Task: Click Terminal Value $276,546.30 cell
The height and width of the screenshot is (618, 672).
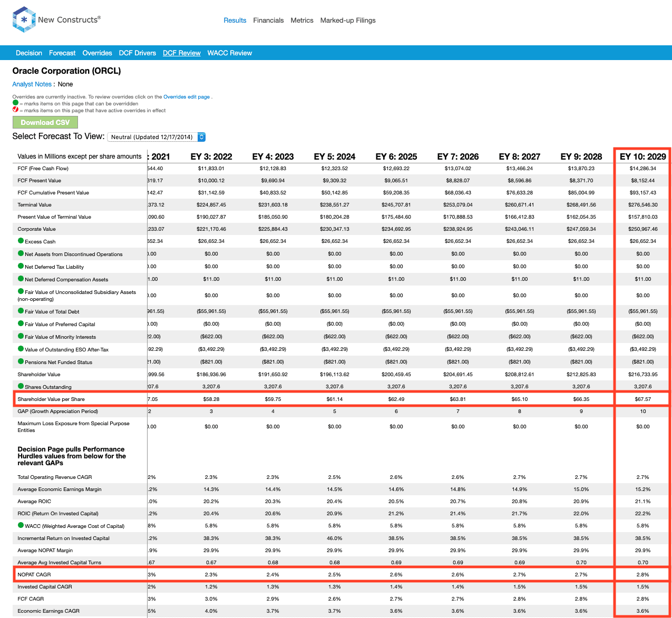Action: click(643, 205)
